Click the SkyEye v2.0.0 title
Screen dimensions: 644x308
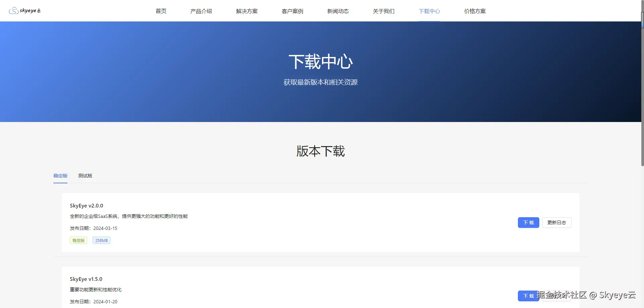pos(87,206)
